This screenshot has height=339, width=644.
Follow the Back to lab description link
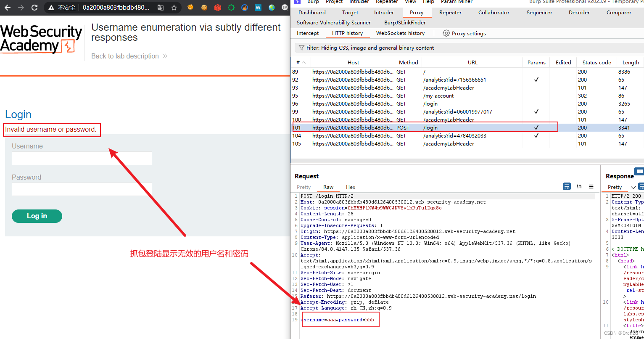(x=125, y=56)
